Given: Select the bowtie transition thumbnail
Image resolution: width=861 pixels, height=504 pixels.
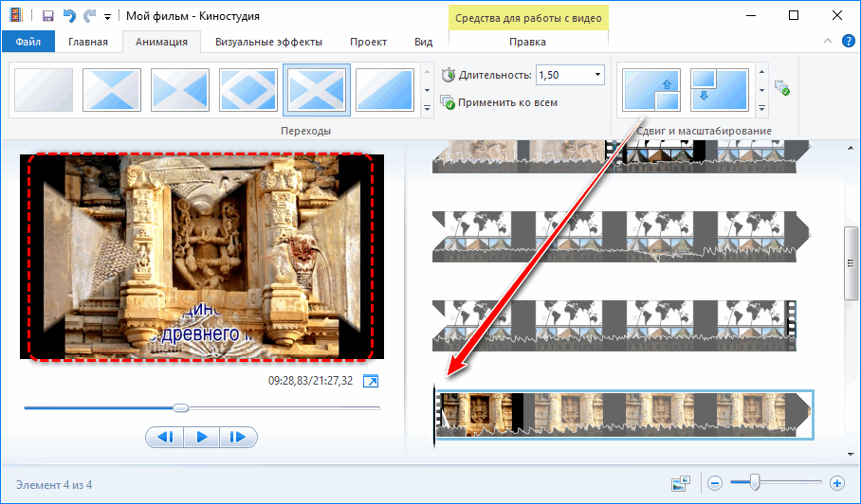Looking at the screenshot, I should pyautogui.click(x=180, y=90).
